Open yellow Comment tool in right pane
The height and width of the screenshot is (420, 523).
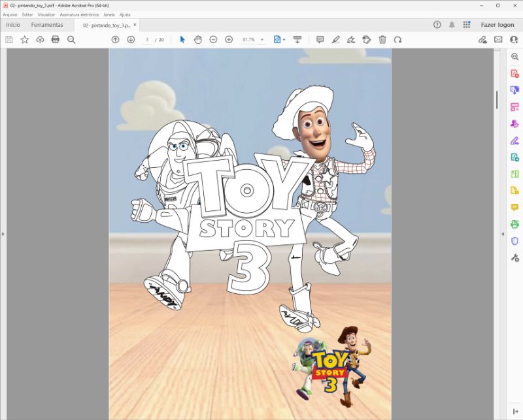pyautogui.click(x=515, y=207)
